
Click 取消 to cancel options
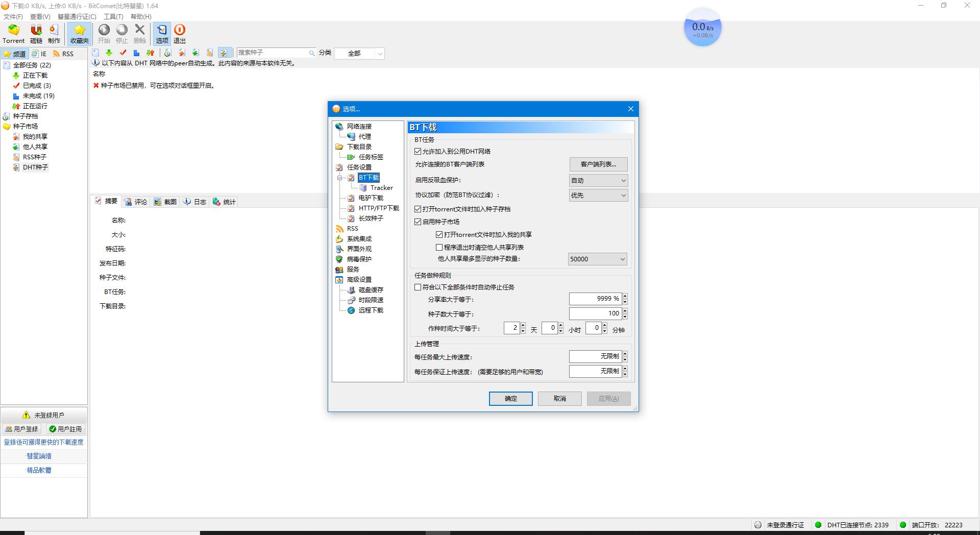coord(559,399)
